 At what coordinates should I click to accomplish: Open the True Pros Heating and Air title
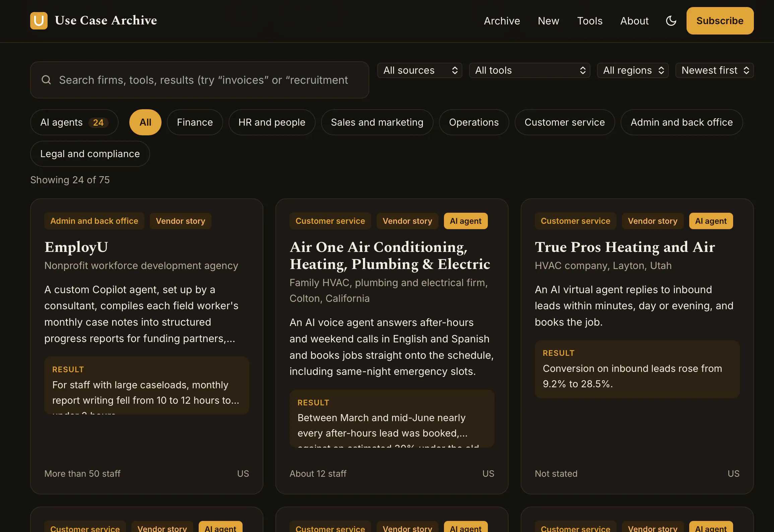[x=625, y=247]
